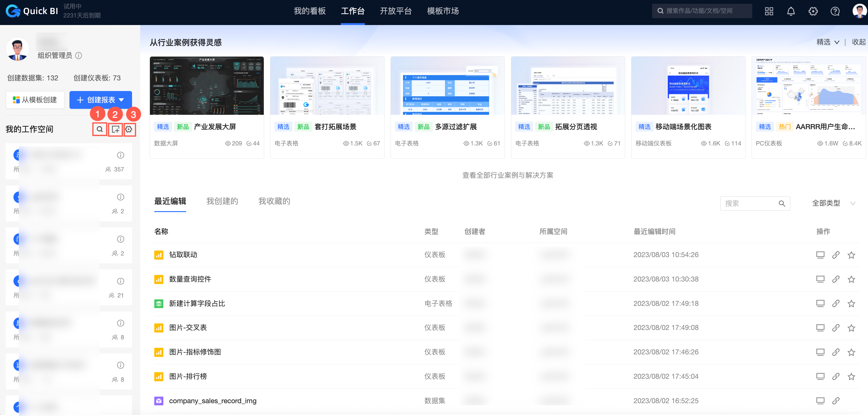Open the 精选 filter dropdown

[x=828, y=42]
